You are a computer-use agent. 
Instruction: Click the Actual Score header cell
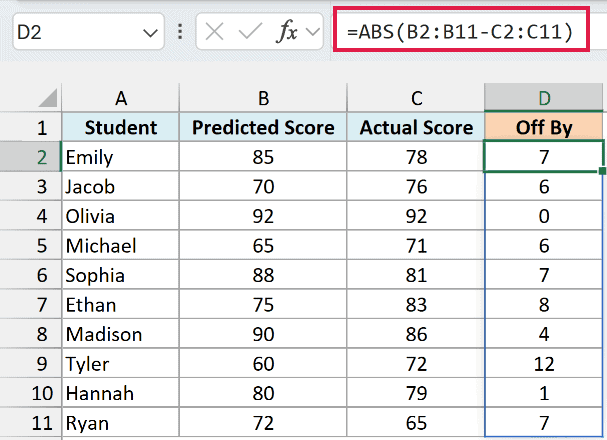[x=416, y=127]
